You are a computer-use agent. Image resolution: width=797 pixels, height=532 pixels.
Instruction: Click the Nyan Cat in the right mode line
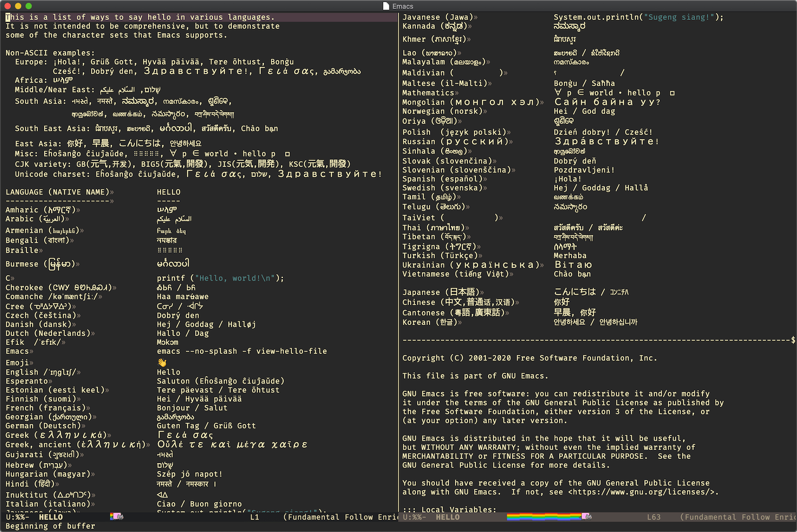[586, 517]
